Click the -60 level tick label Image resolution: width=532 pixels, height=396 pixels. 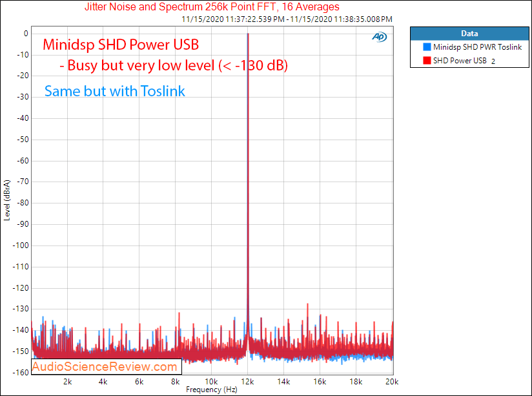tap(23, 161)
